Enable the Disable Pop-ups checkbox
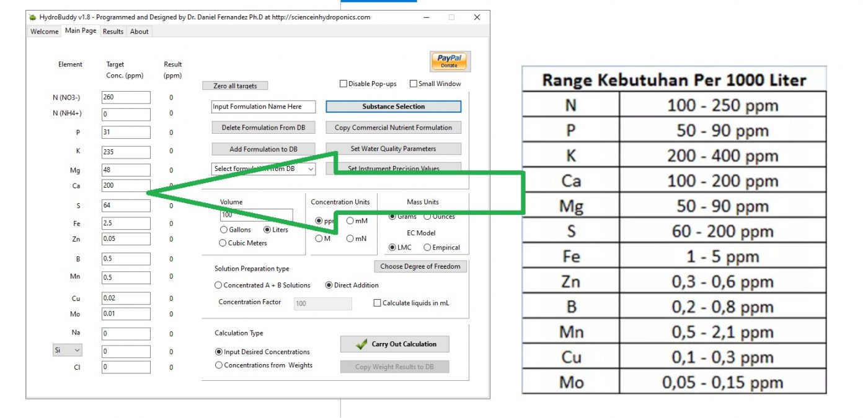Screen dimensions: 868x418 click(x=343, y=84)
